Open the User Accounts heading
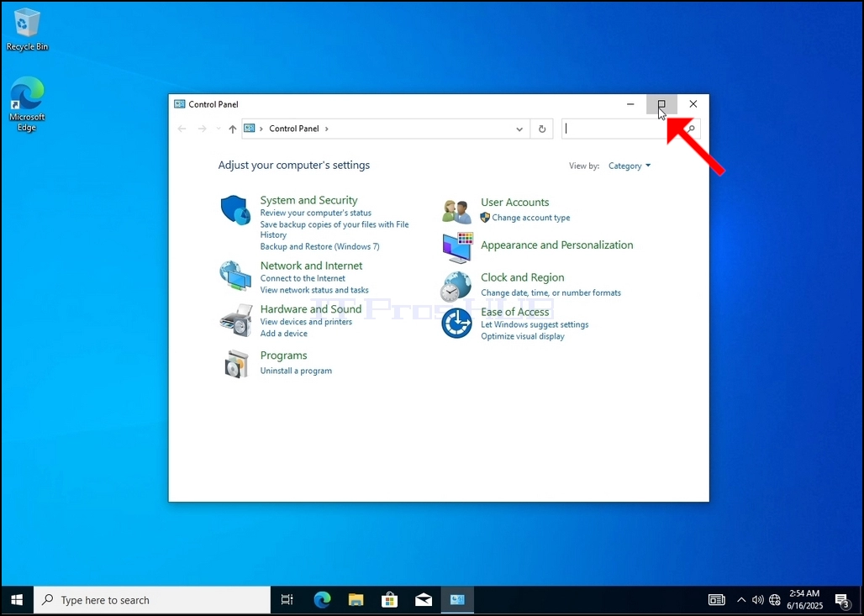Image resolution: width=864 pixels, height=616 pixels. pyautogui.click(x=514, y=203)
